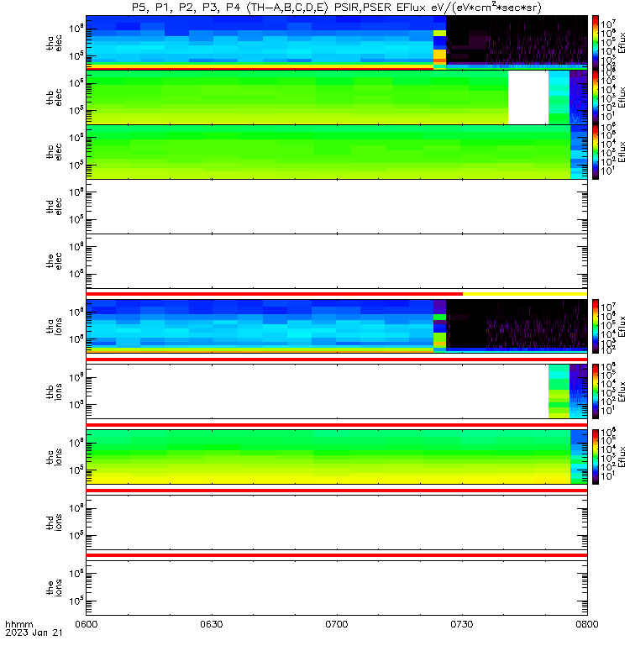This screenshot has height=672, width=630.
Task: Click the yellow segment of bar above tha ions
Action: tap(525, 294)
